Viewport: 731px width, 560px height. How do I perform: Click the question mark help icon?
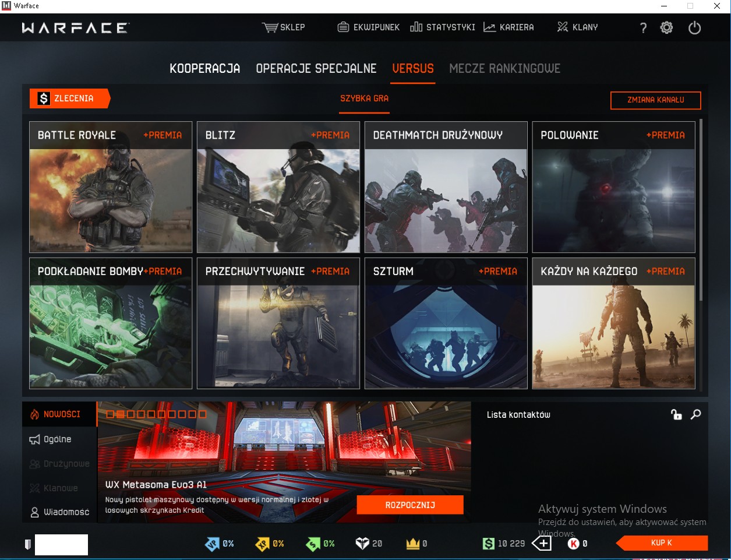click(x=643, y=28)
